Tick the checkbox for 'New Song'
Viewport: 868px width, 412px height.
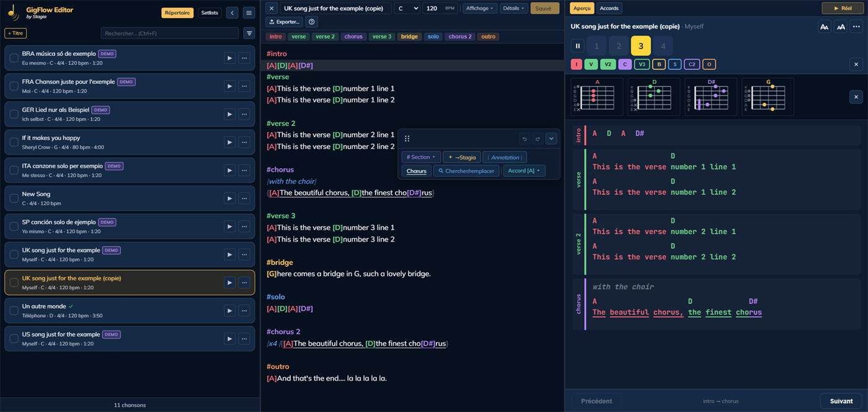(14, 199)
